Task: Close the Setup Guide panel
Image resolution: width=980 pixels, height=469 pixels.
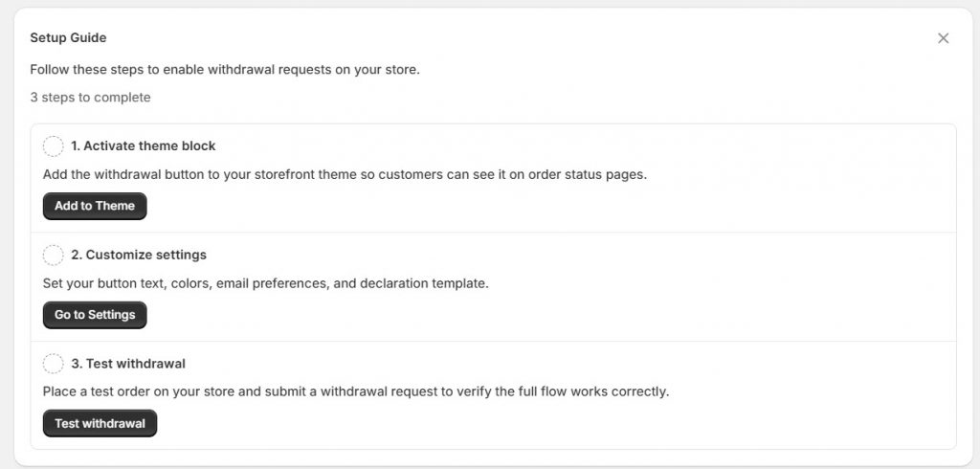Action: pyautogui.click(x=943, y=38)
